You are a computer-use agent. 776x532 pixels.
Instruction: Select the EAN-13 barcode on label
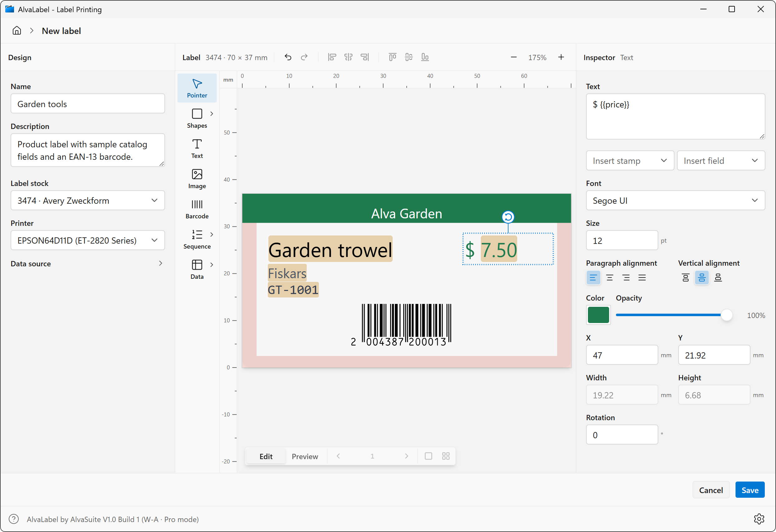coord(401,325)
